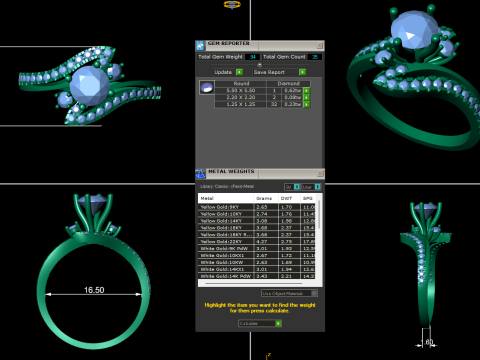Collapse the Gem Reporter totals via the small handle
The image size is (480, 360).
tap(260, 65)
